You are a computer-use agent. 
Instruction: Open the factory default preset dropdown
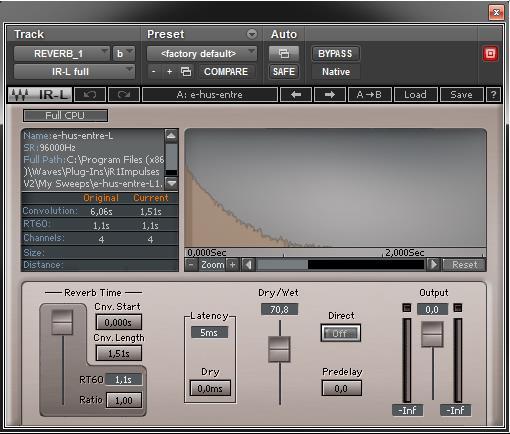tap(202, 54)
